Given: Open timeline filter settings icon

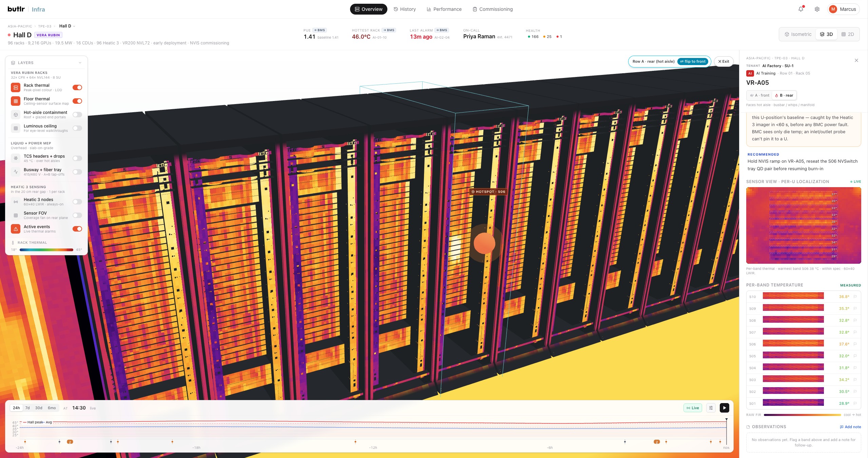Looking at the screenshot, I should tap(711, 408).
